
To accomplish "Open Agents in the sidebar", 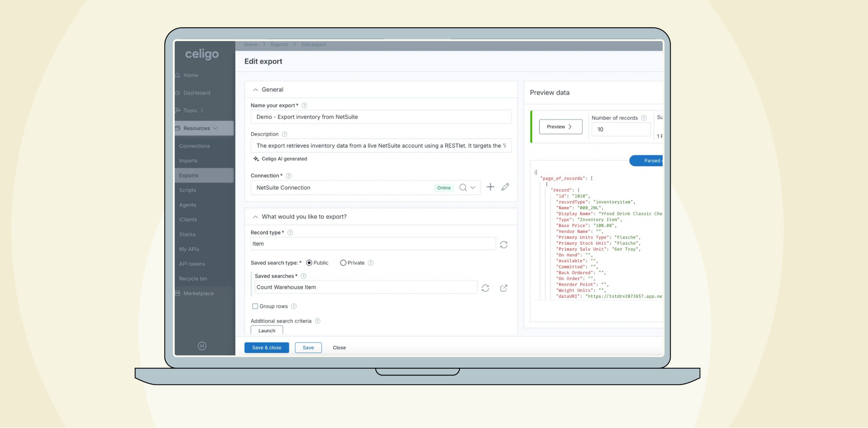I will tap(188, 205).
